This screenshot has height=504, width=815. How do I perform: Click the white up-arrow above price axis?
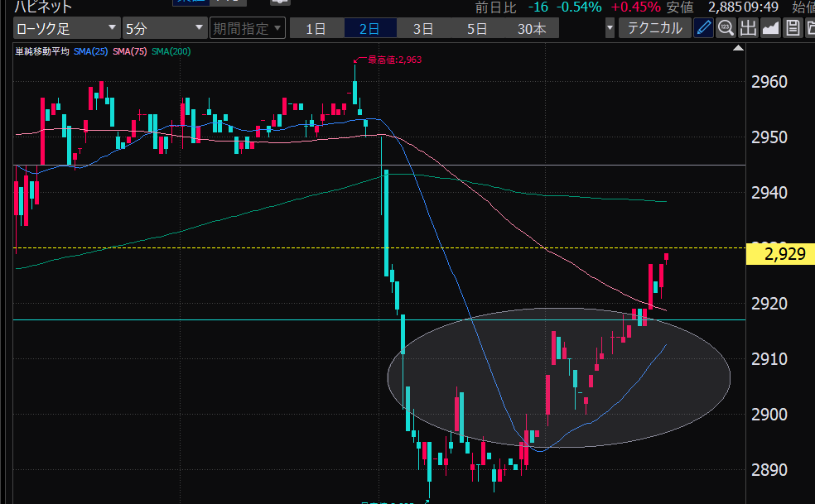[738, 52]
